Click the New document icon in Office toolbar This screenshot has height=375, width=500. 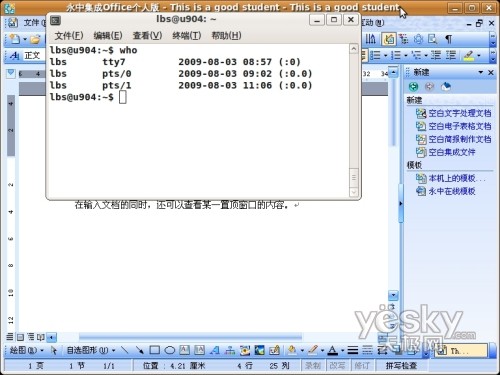click(x=15, y=39)
